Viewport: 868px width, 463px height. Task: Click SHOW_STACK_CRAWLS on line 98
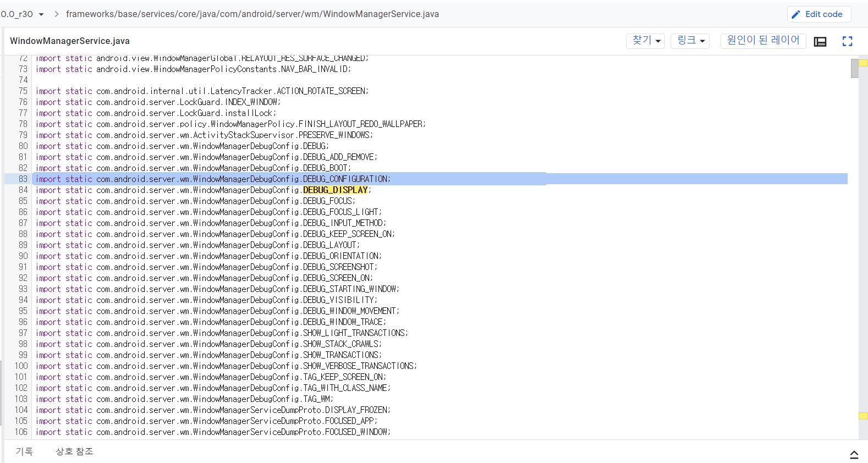(x=341, y=344)
